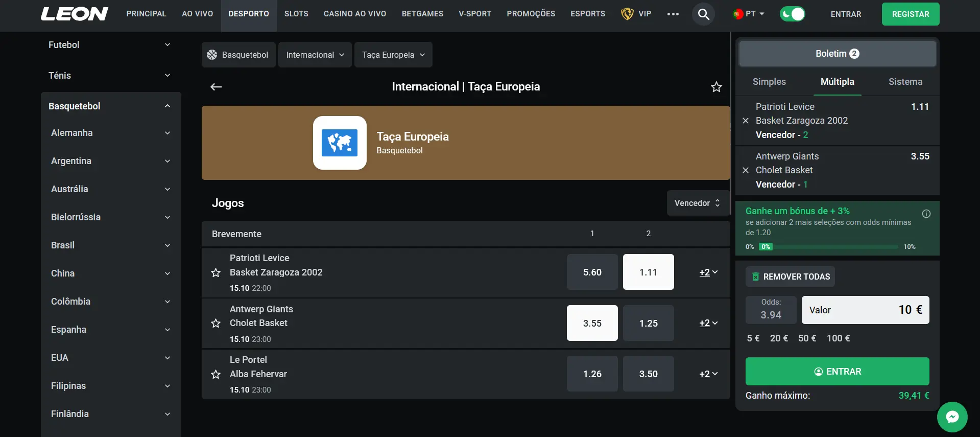Viewport: 980px width, 437px height.
Task: Show +2 more markets for Patrioti Levice
Action: [x=708, y=272]
